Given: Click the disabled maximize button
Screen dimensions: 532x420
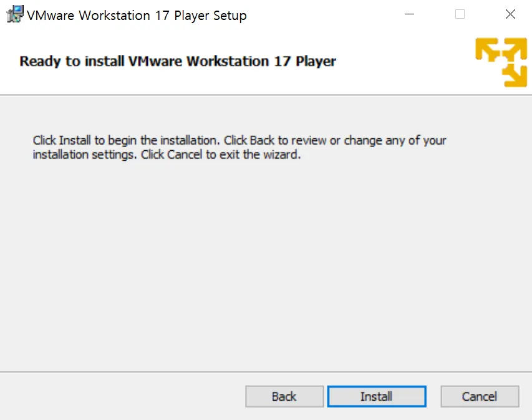Looking at the screenshot, I should click(460, 14).
